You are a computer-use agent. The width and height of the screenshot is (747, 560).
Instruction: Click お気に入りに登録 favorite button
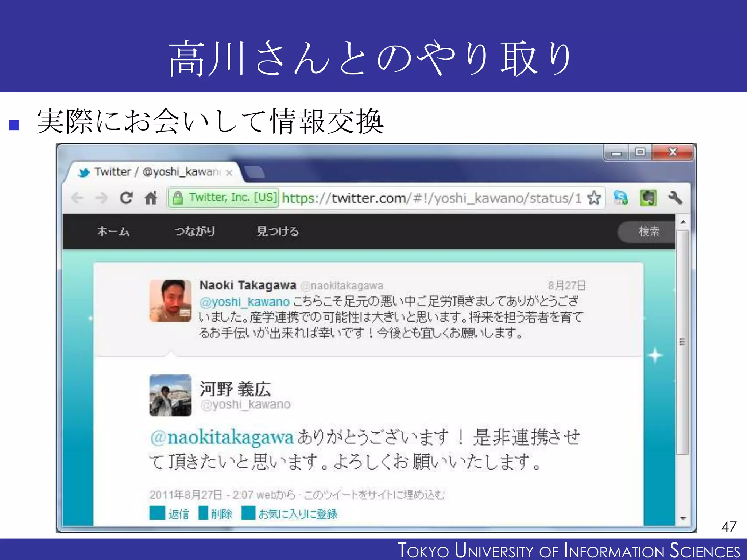(x=290, y=513)
